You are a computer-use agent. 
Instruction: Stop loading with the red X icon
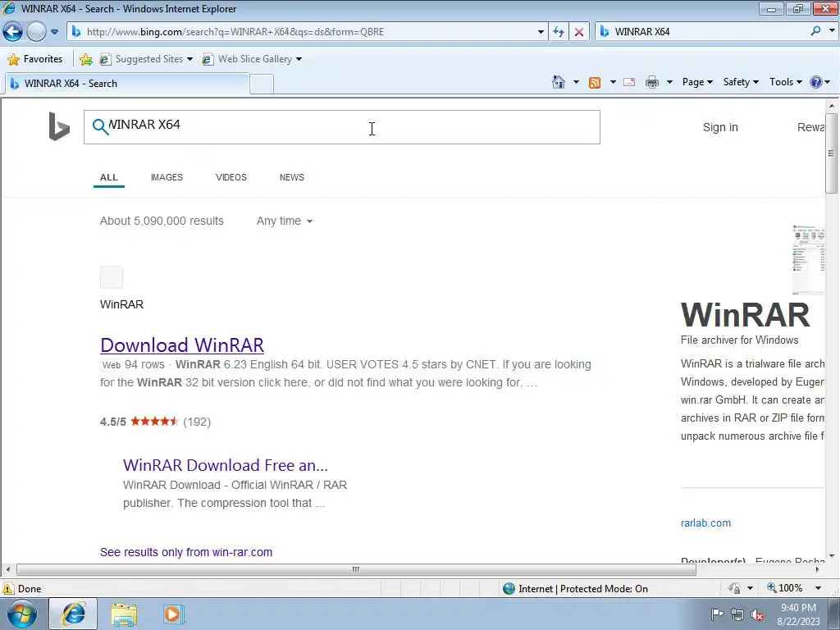coord(579,32)
